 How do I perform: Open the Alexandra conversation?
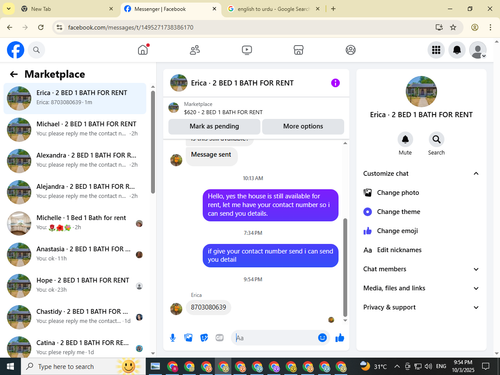pyautogui.click(x=75, y=161)
